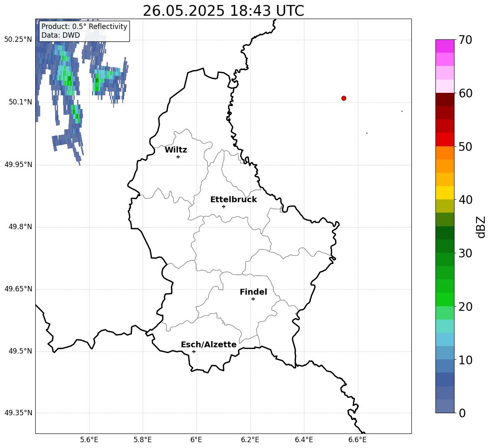Click the 49.95°N latitude label
The height and width of the screenshot is (448, 491).
(18, 165)
